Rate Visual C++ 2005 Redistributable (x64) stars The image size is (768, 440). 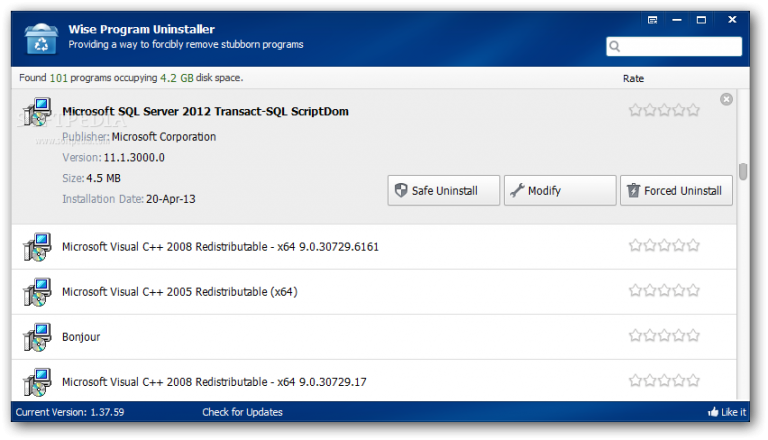(664, 290)
